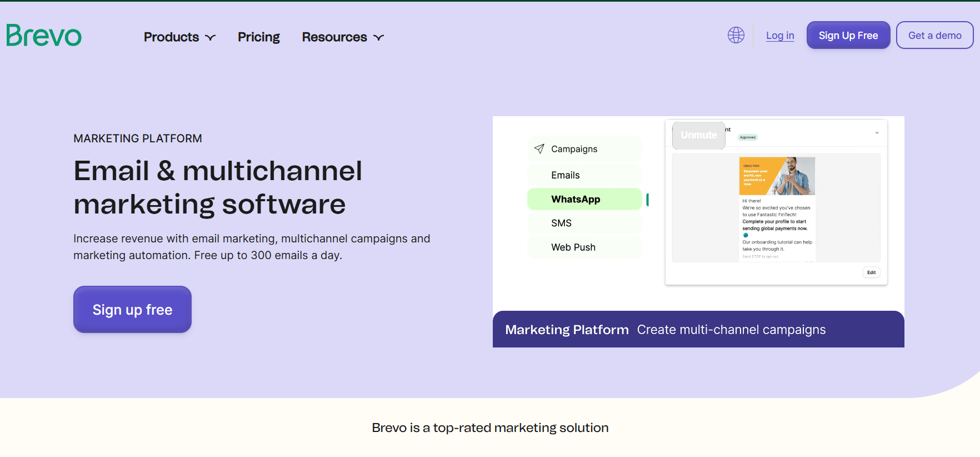Click the Email & multichannel marketing heading
Viewport: 980px width, 457px height.
pyautogui.click(x=218, y=187)
